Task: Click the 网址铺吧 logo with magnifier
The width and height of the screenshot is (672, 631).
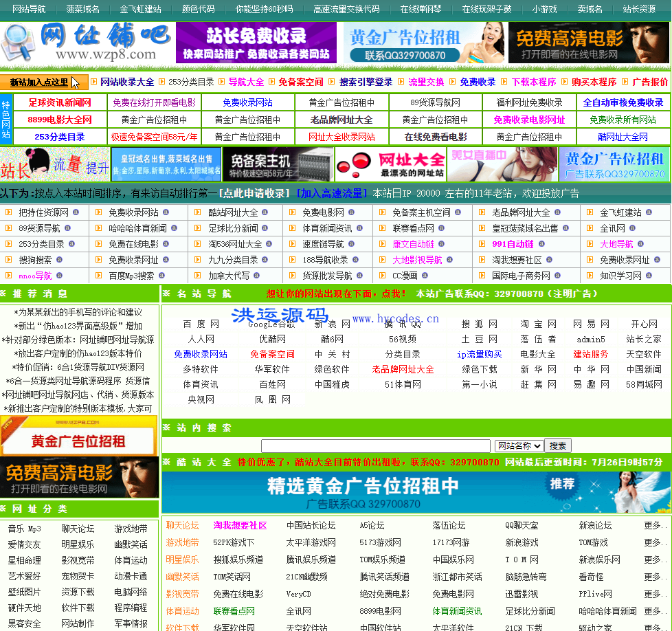Action: (86, 42)
